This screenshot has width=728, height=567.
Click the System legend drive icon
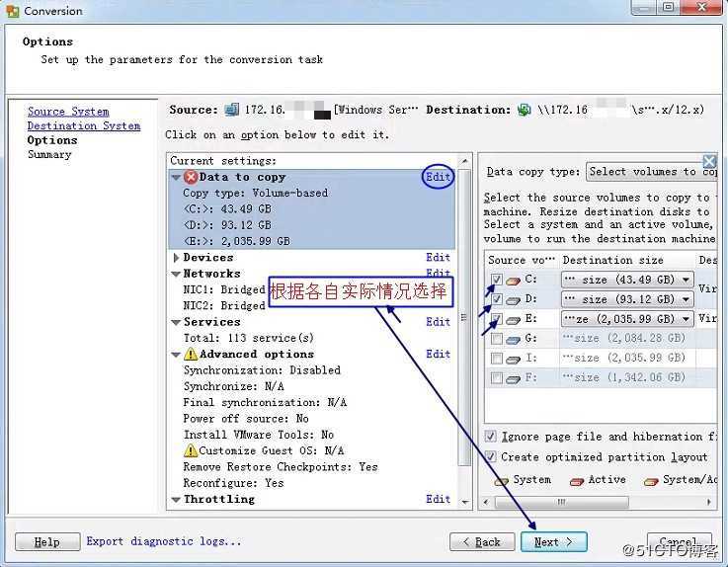[x=502, y=481]
